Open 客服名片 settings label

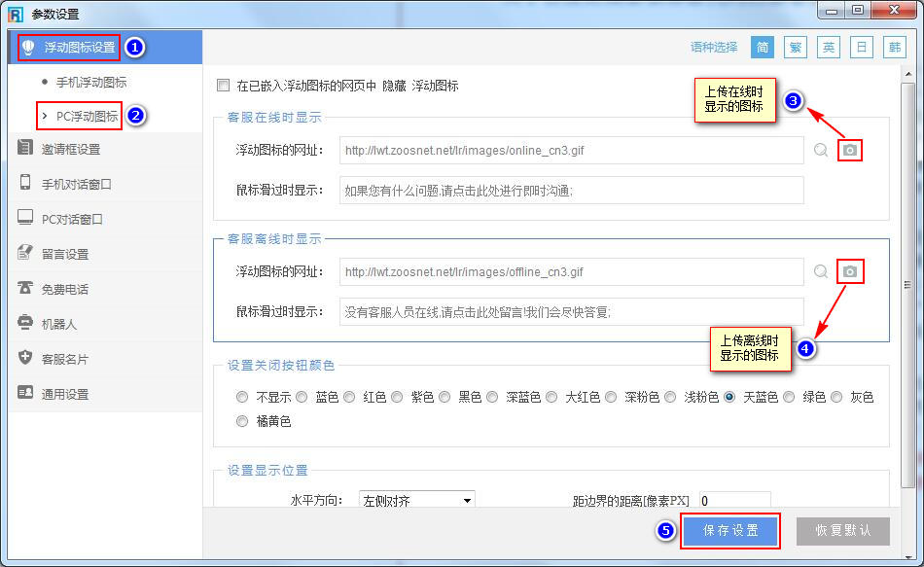point(65,359)
